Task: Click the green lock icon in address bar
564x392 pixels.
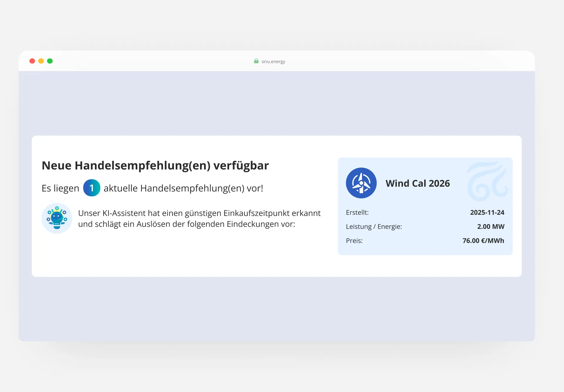Action: tap(256, 61)
